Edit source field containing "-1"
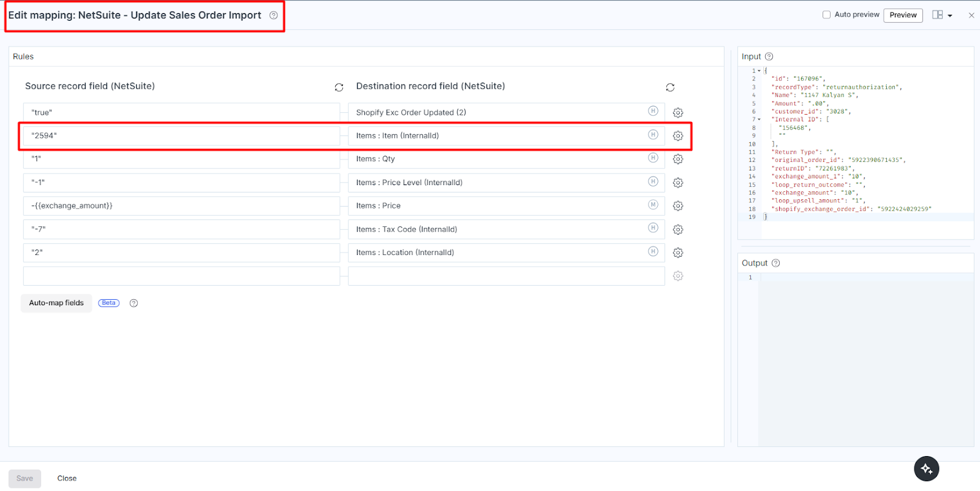Viewport: 980px width, 491px height. coord(181,183)
